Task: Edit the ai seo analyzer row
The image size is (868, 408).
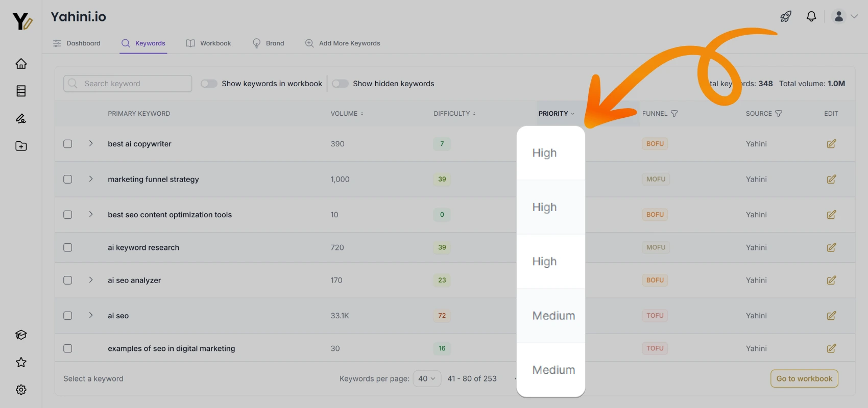Action: pyautogui.click(x=831, y=280)
